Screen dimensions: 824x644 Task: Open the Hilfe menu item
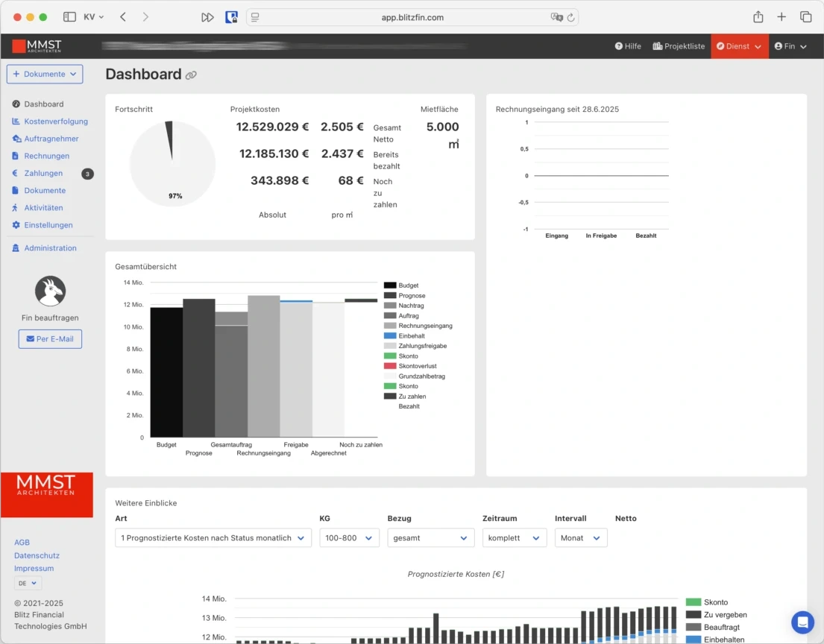[x=627, y=46]
